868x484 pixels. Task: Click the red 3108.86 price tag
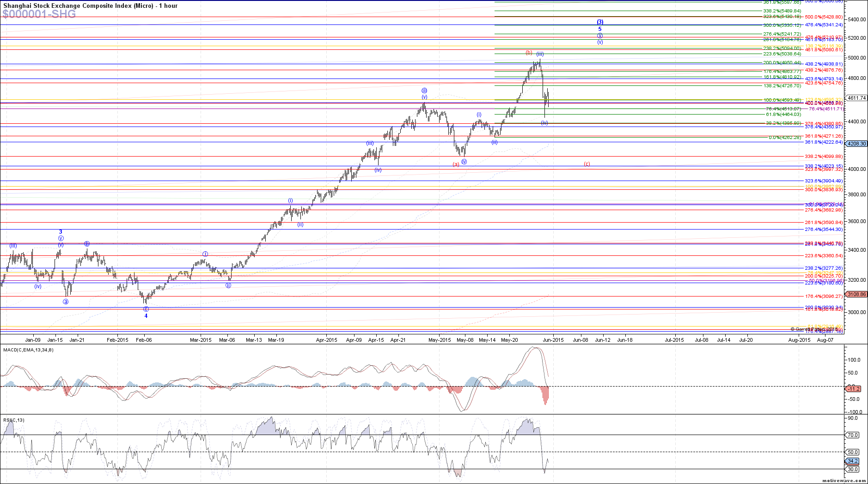(x=856, y=294)
